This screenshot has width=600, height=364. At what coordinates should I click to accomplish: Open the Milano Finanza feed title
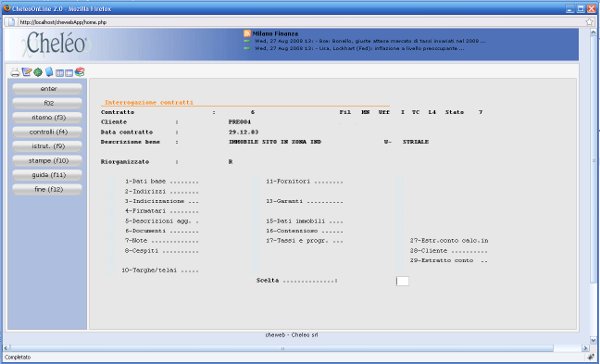(275, 33)
